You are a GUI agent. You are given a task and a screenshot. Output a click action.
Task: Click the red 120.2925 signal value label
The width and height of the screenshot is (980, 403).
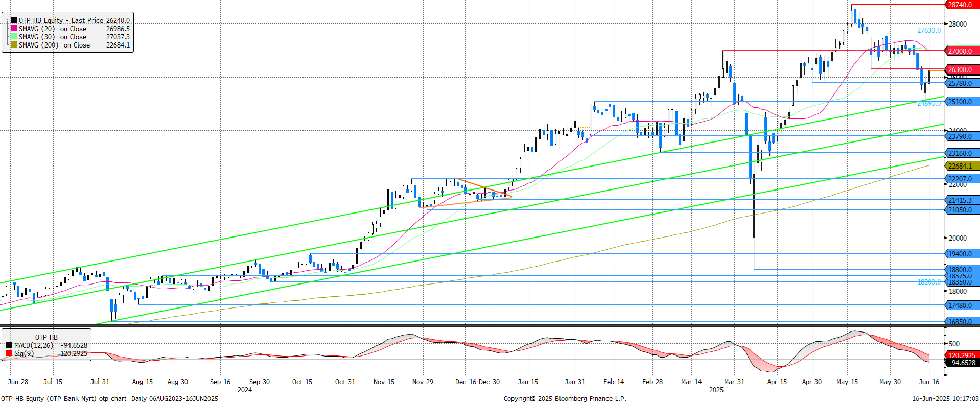962,355
